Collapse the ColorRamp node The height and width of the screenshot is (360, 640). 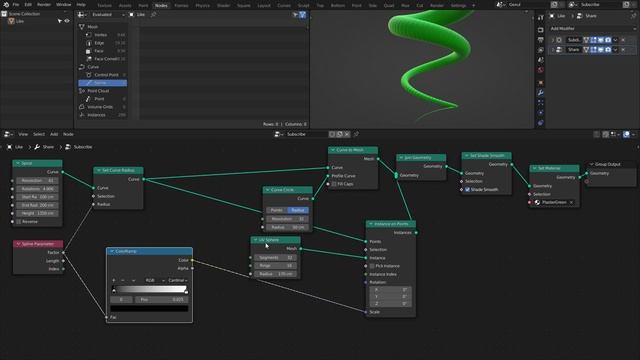[111, 251]
